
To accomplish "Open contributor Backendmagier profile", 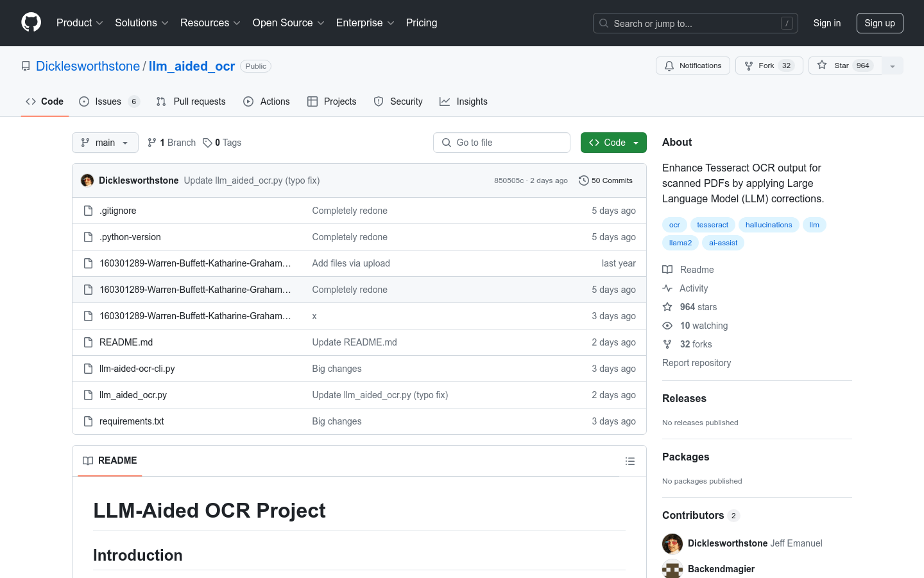I will coord(721,569).
